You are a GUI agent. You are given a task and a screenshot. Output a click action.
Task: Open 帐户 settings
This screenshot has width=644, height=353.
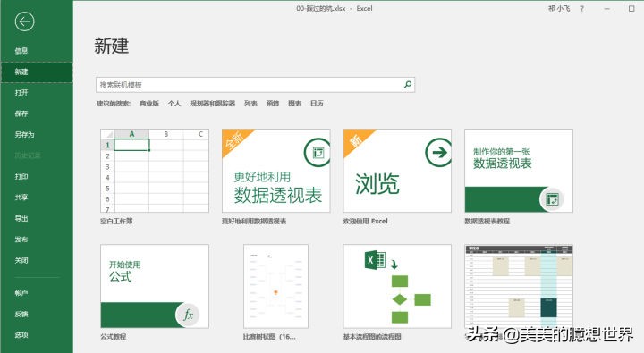coord(21,293)
